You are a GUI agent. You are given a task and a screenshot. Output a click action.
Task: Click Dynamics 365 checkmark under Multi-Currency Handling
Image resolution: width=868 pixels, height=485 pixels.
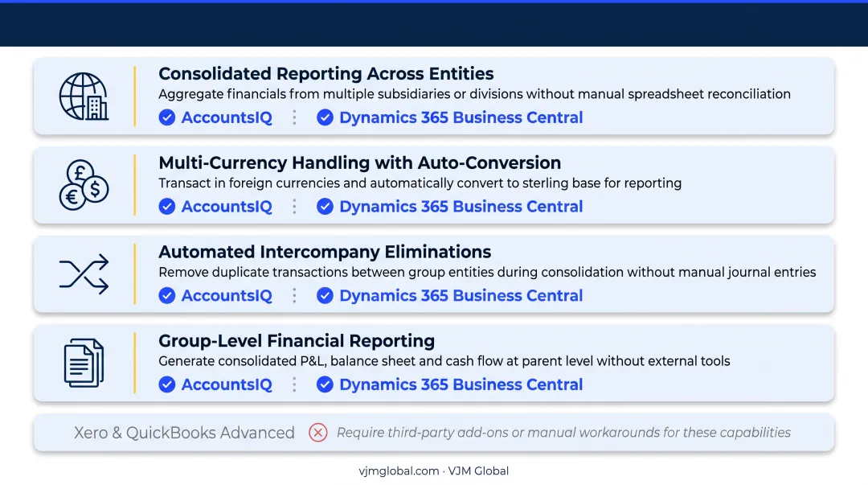(x=325, y=207)
